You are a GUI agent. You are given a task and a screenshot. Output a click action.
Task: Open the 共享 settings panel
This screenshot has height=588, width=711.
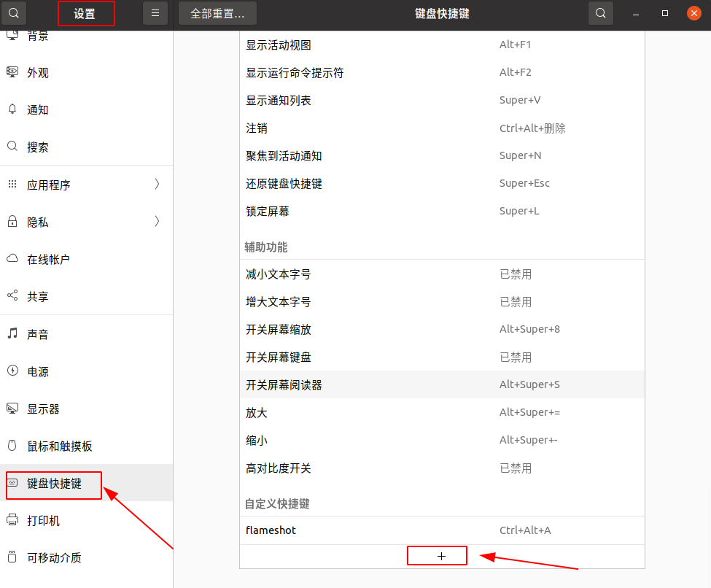(86, 296)
